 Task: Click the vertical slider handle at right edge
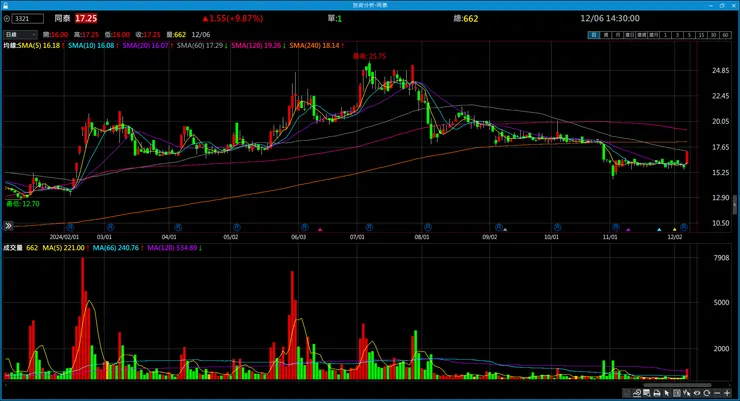coord(735,205)
